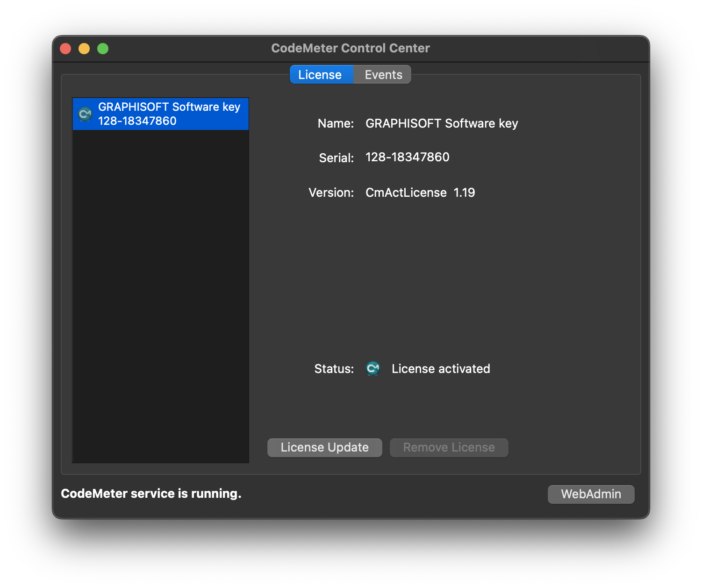The image size is (702, 588).
Task: Click the CodeMeter icon in license list
Action: [x=85, y=114]
